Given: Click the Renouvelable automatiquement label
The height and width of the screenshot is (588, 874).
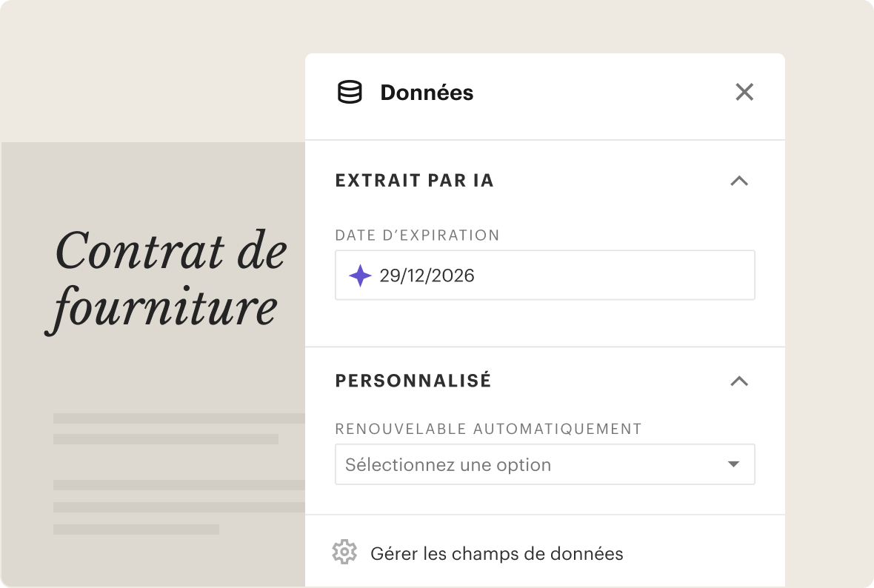Looking at the screenshot, I should point(488,429).
